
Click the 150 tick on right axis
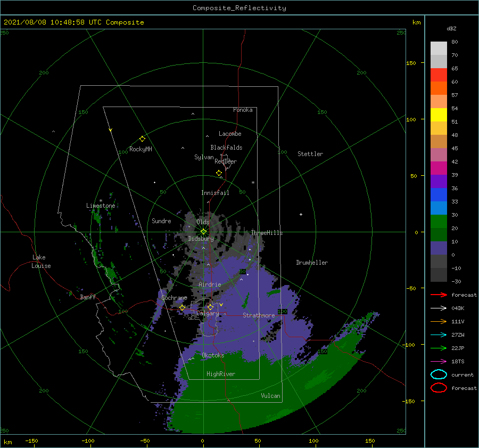[411, 63]
